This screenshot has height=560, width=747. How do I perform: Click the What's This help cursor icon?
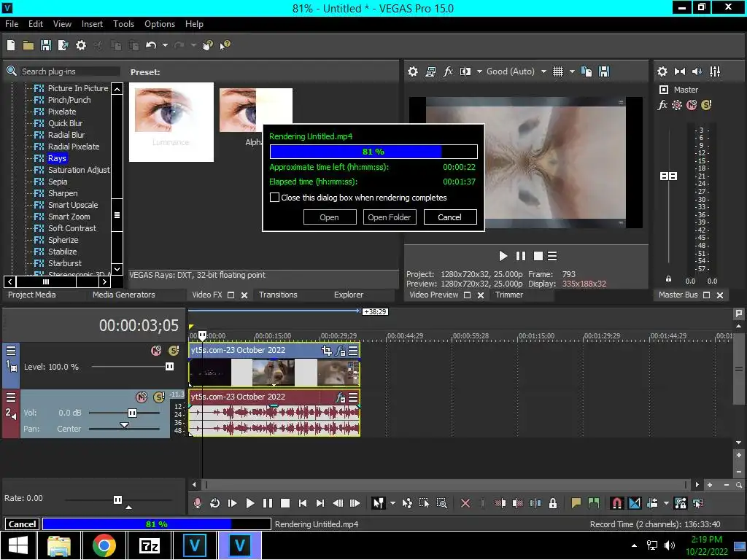click(225, 45)
